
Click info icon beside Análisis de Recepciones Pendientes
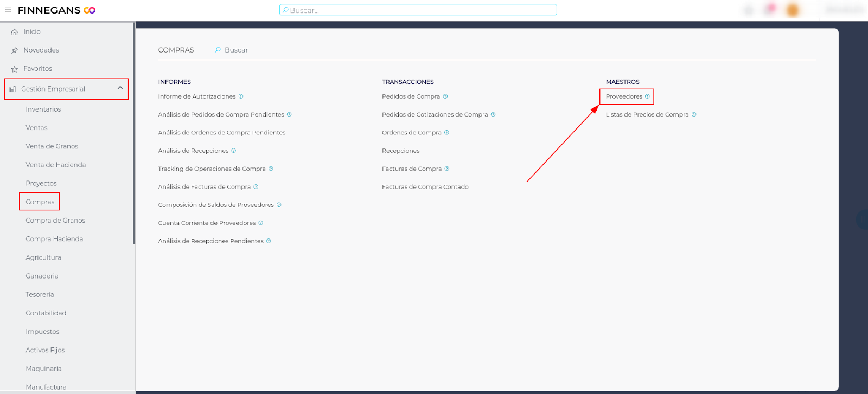(269, 241)
